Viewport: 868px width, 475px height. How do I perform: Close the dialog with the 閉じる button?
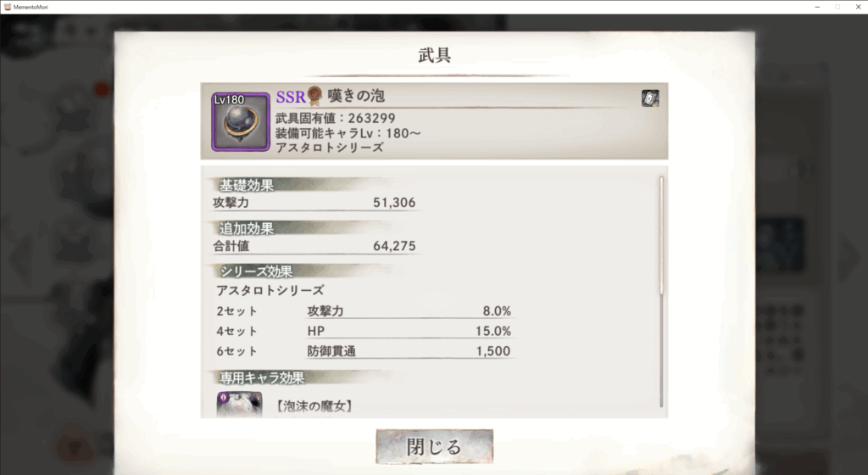435,446
